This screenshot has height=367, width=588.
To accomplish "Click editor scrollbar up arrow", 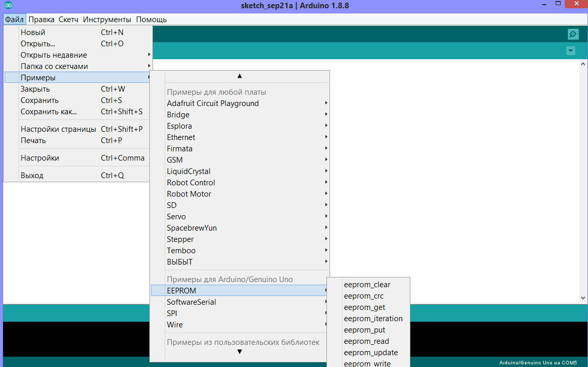I will tap(583, 64).
